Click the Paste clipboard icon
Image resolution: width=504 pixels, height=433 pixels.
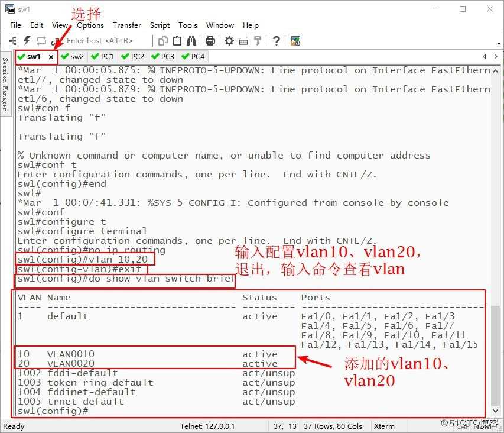coord(177,41)
